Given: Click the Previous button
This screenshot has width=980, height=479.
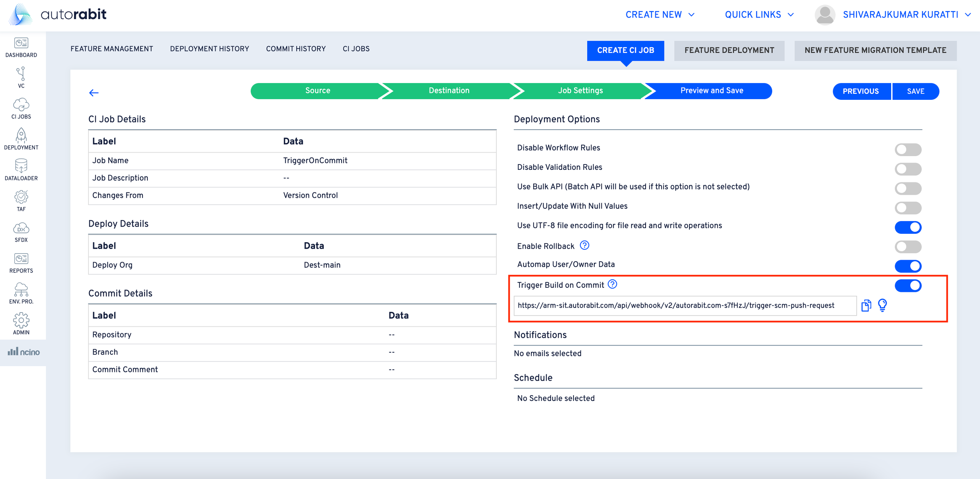Looking at the screenshot, I should coord(861,91).
